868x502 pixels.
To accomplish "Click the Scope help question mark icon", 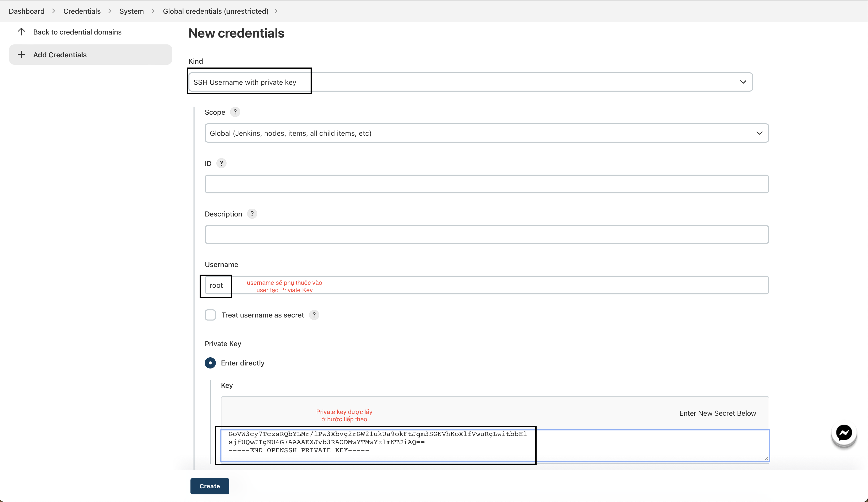I will tap(235, 112).
